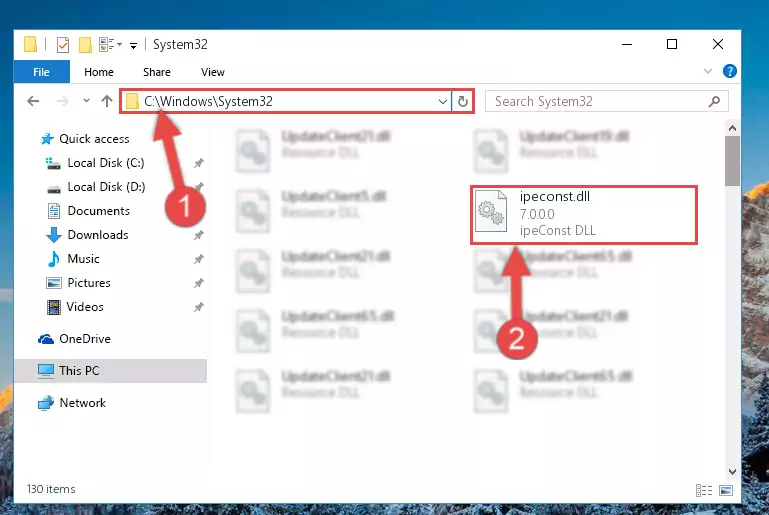Select This PC in navigation pane
The height and width of the screenshot is (515, 769).
[x=110, y=371]
